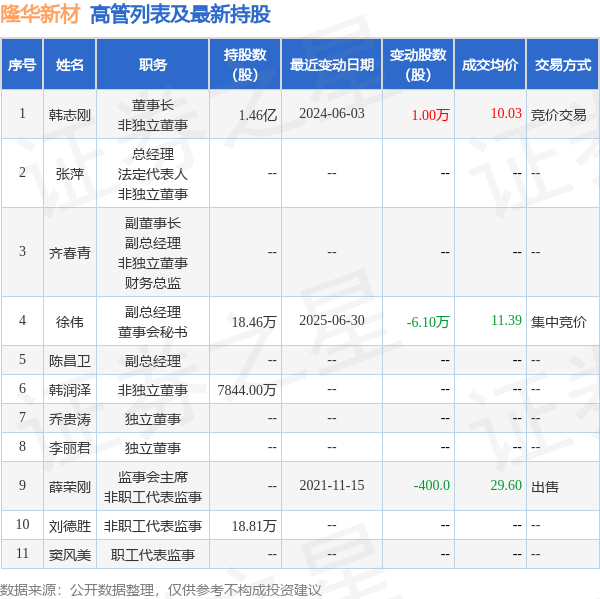Click the trade method 竞价交易
The width and height of the screenshot is (600, 599).
point(559,115)
